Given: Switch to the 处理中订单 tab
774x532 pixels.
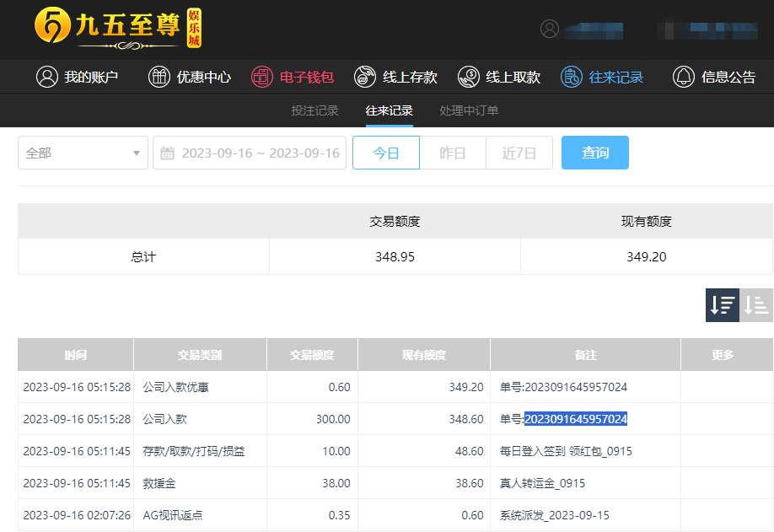Looking at the screenshot, I should (x=469, y=110).
